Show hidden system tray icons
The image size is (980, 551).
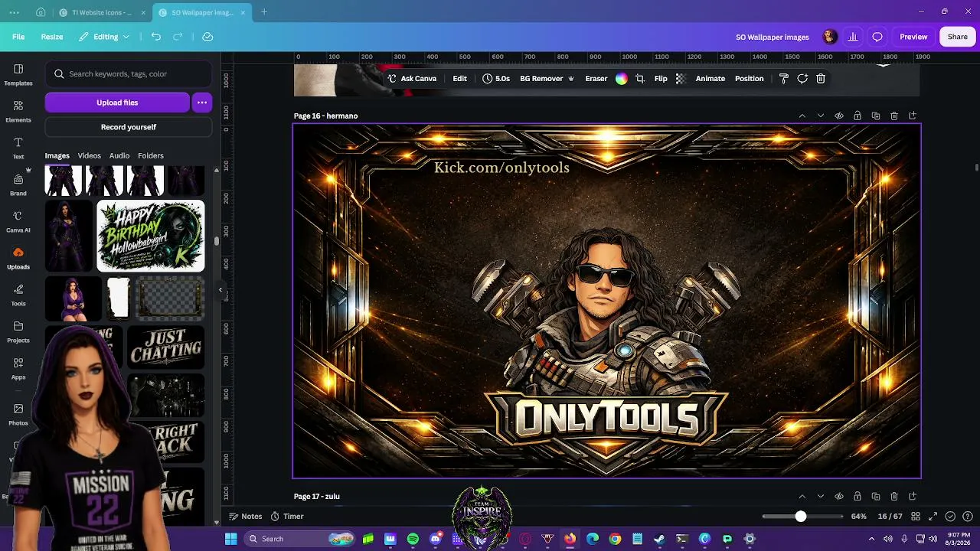(871, 539)
